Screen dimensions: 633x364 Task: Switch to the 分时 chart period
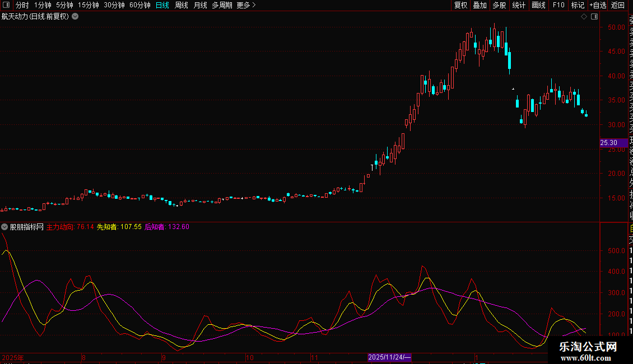coord(22,5)
